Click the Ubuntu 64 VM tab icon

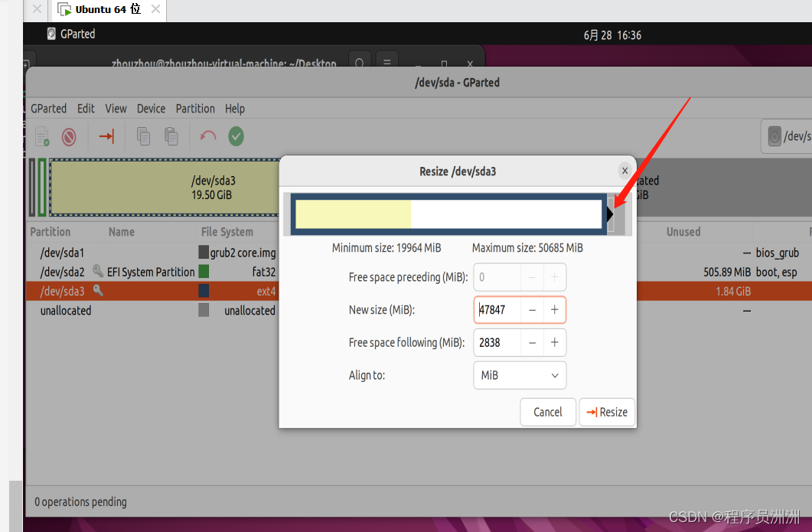click(64, 9)
